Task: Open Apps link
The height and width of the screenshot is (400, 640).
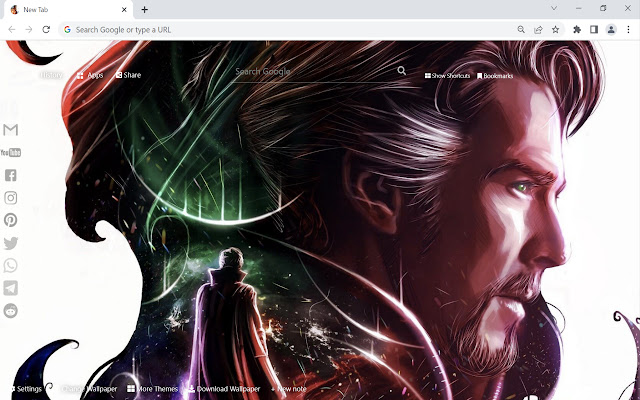Action: pyautogui.click(x=90, y=75)
